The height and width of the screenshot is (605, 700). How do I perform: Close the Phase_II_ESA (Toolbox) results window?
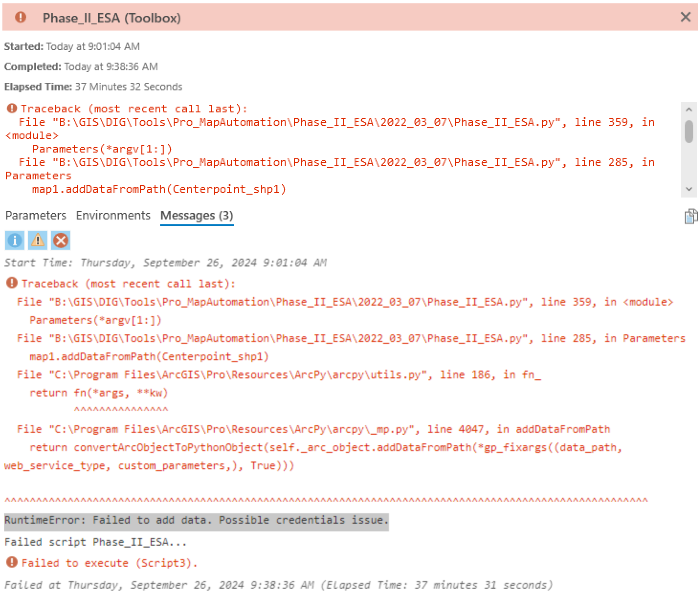(685, 17)
